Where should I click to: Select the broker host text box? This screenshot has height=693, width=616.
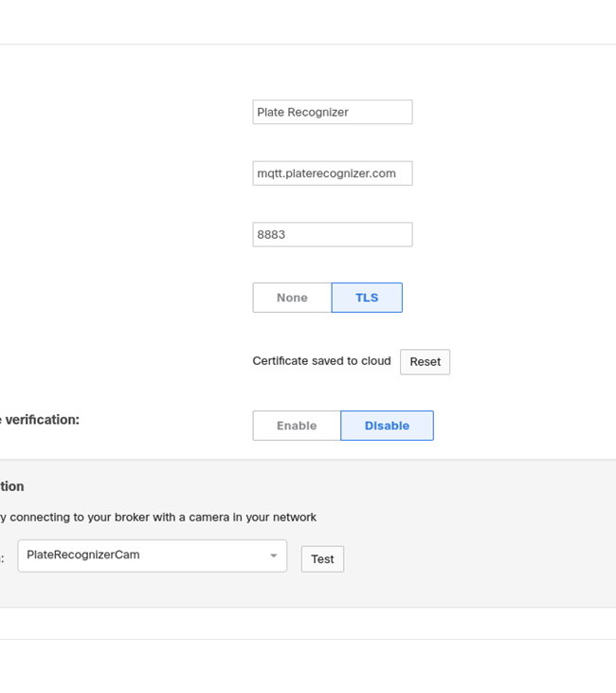pos(333,173)
